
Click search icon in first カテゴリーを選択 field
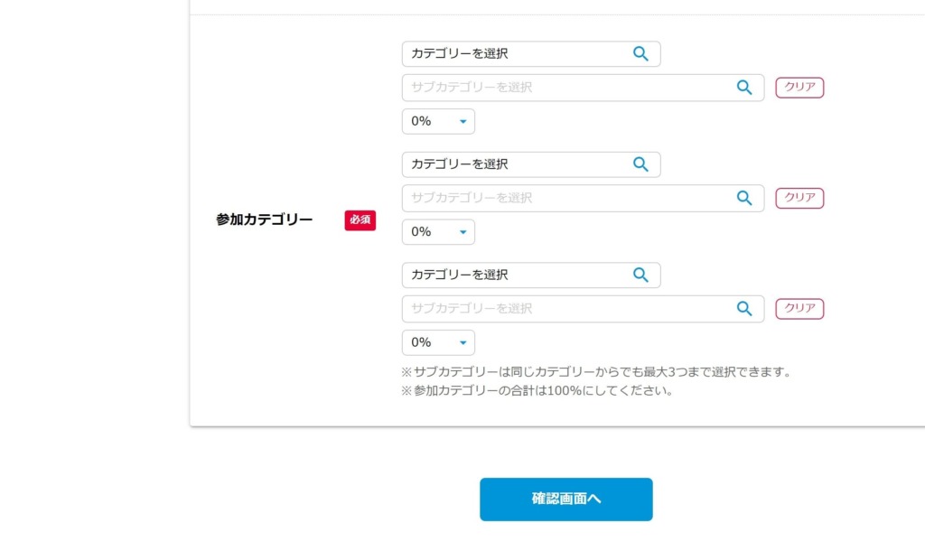click(640, 53)
